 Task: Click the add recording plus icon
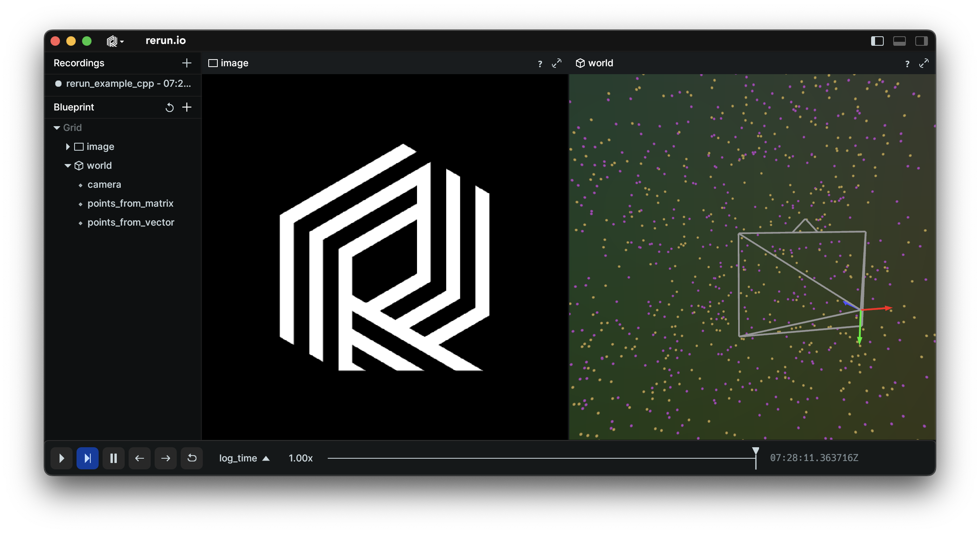187,63
